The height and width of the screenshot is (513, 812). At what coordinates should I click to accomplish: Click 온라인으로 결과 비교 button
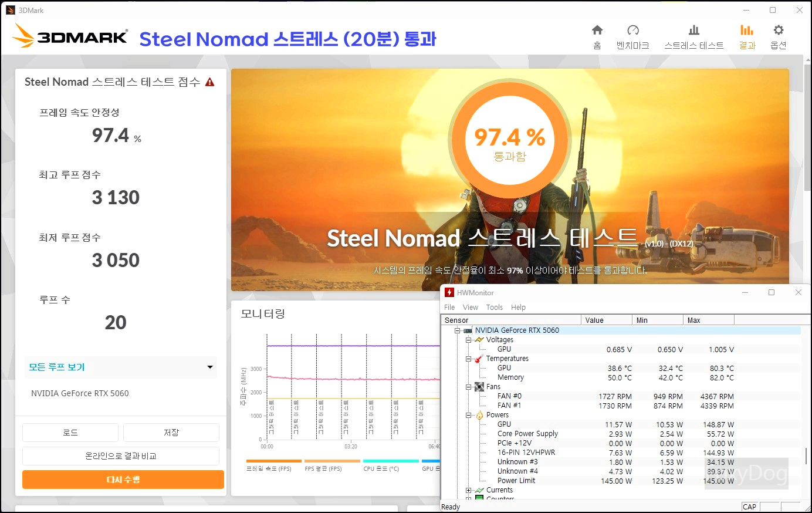point(121,456)
